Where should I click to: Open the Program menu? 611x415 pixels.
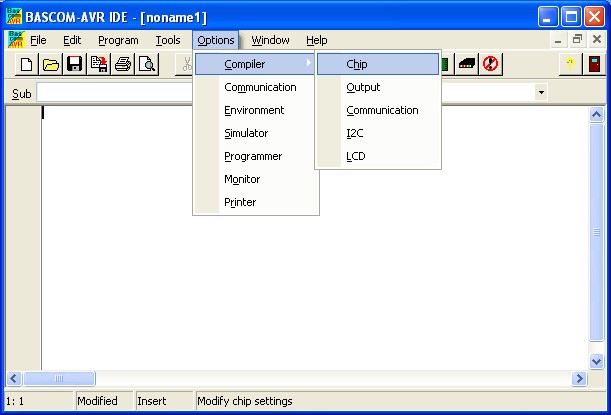(118, 40)
